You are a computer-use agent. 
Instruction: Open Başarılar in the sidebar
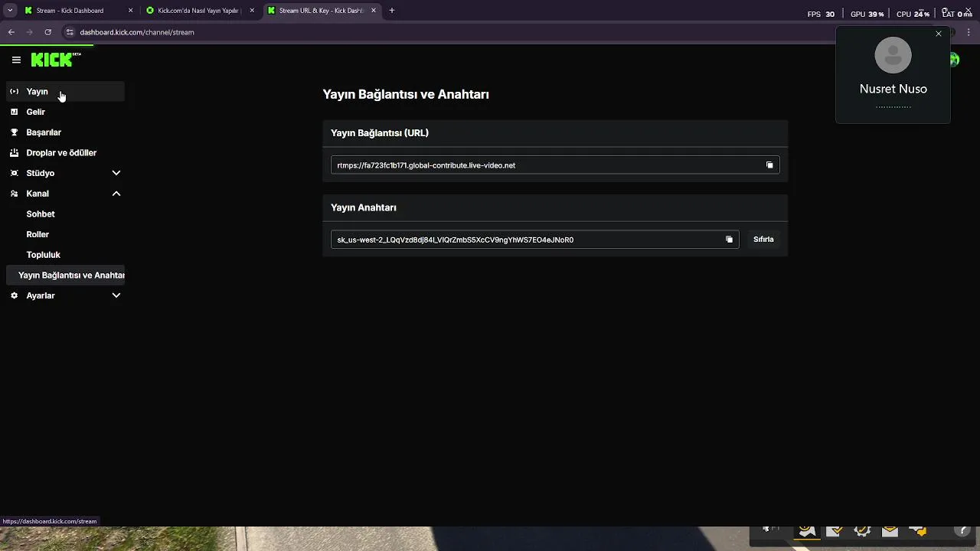pyautogui.click(x=66, y=132)
